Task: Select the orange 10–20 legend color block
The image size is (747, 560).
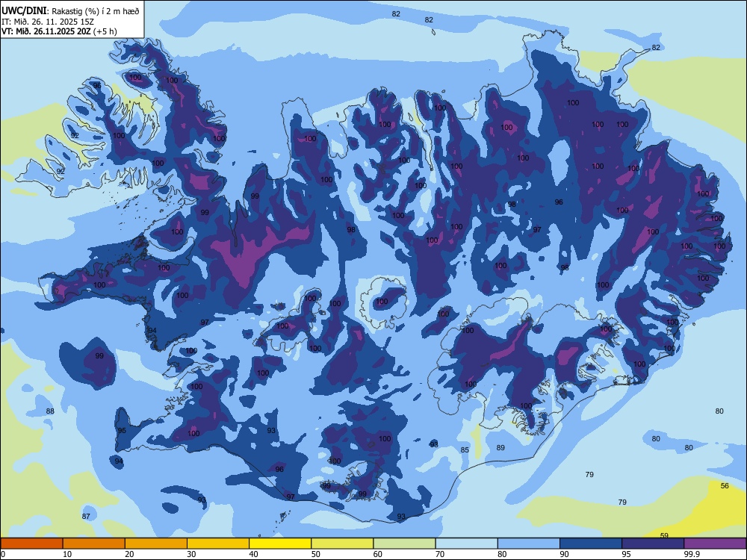Action: (94, 544)
